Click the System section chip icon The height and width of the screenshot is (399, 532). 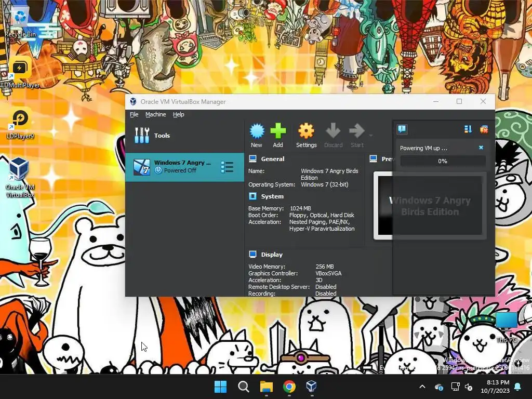(253, 196)
